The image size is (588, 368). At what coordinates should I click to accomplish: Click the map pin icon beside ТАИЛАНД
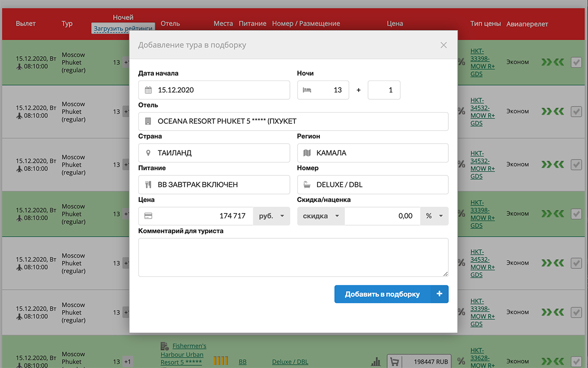[x=148, y=153]
